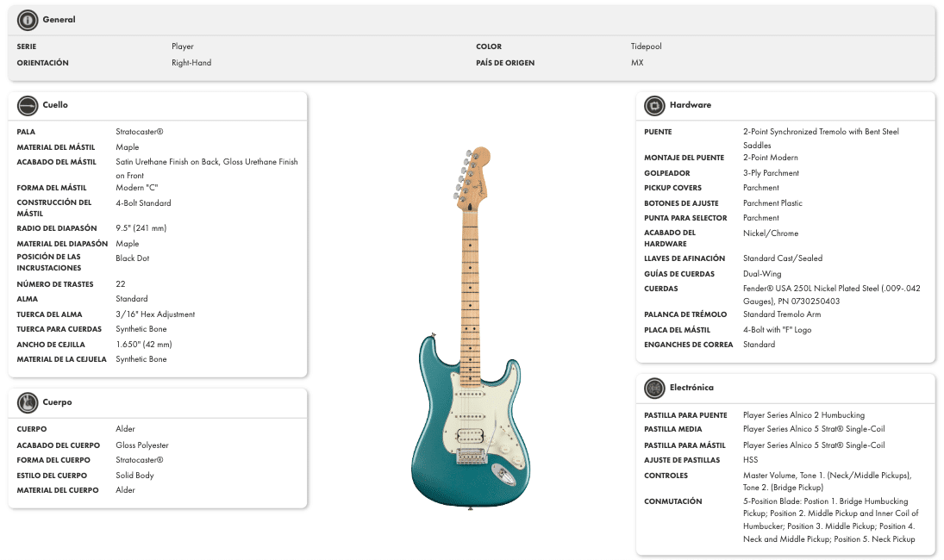The height and width of the screenshot is (560, 944).
Task: Click the SERIE label
Action: click(x=27, y=47)
